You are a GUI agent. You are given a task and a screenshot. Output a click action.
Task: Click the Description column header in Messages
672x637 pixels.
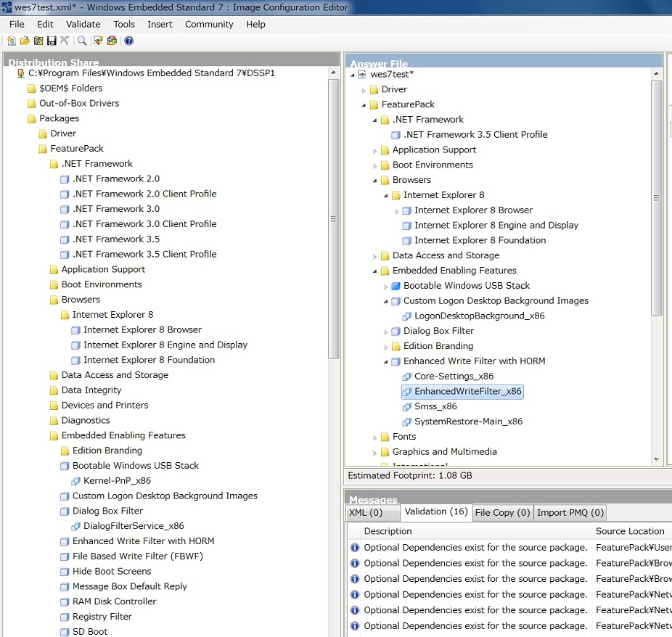pos(388,531)
